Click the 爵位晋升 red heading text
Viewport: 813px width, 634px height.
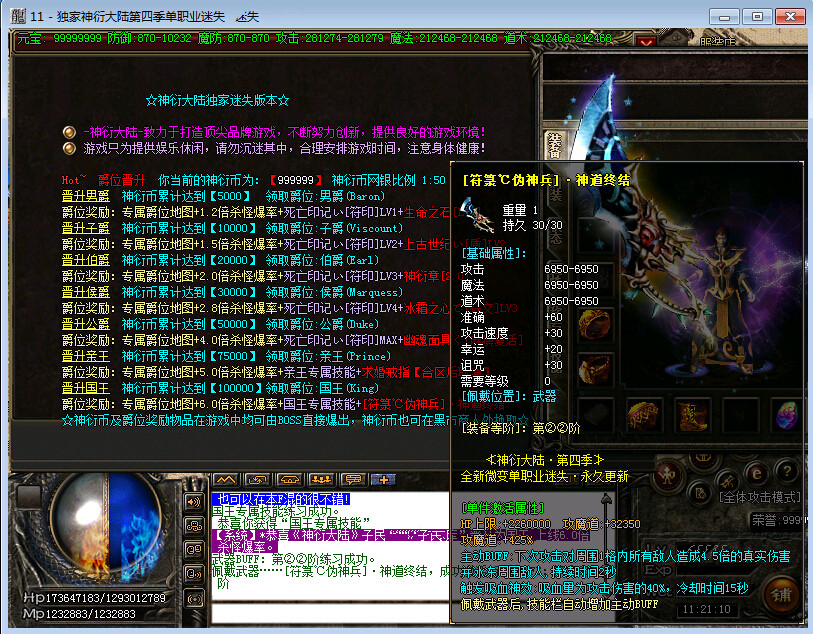pyautogui.click(x=121, y=180)
